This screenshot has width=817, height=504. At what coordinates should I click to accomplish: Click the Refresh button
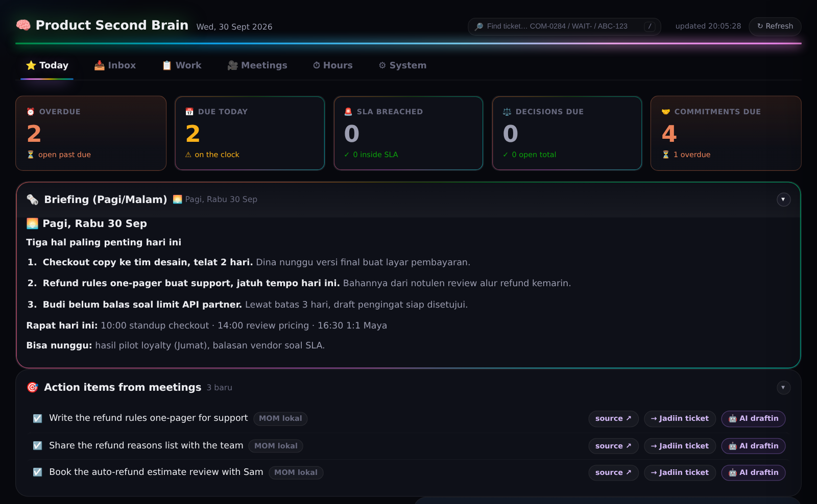[775, 27]
